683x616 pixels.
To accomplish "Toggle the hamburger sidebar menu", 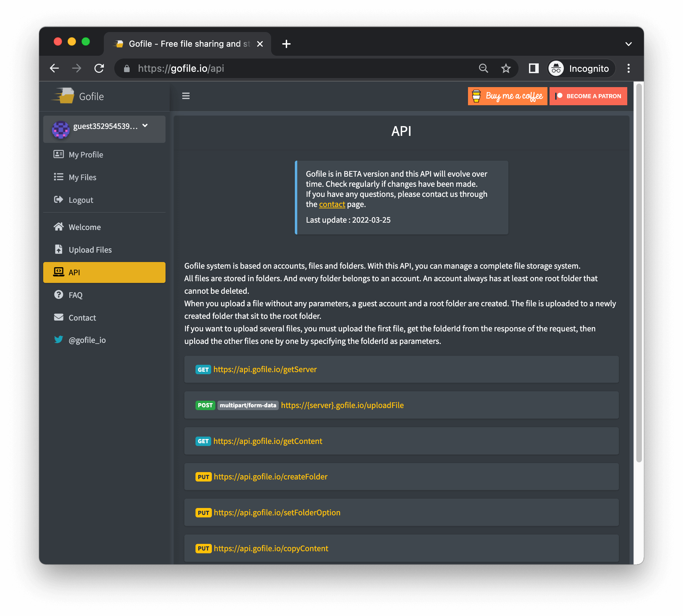I will point(186,96).
